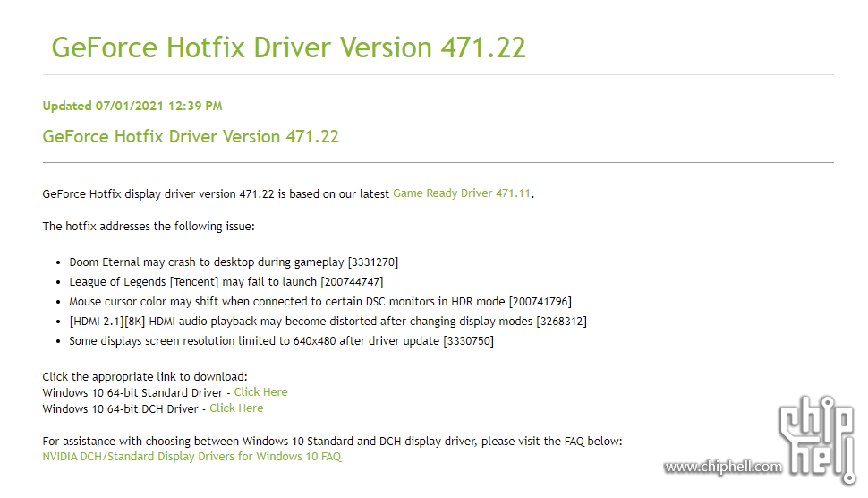Open NVIDIA DCH/Standard Display Drivers FAQ link
The height and width of the screenshot is (498, 868).
click(x=192, y=457)
